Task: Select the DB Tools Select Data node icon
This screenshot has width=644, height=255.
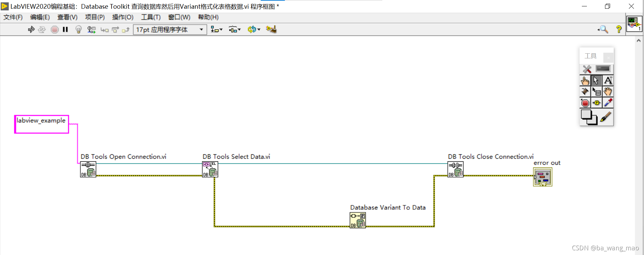Action: (210, 169)
